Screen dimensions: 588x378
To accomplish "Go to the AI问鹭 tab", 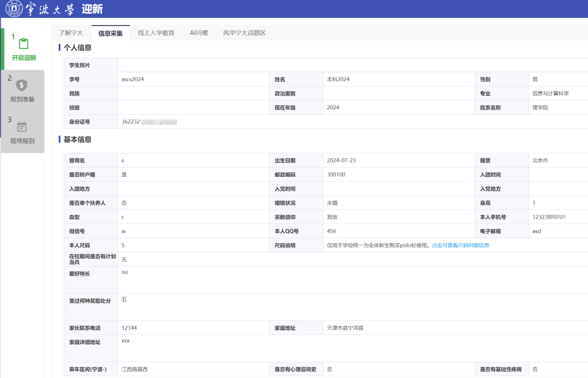I will [199, 33].
